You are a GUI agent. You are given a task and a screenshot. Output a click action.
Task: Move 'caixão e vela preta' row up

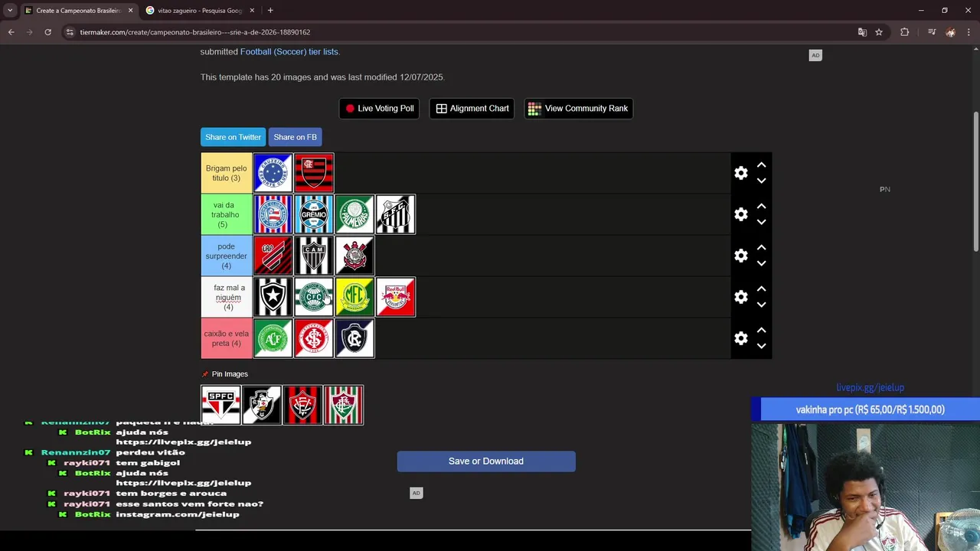point(762,331)
